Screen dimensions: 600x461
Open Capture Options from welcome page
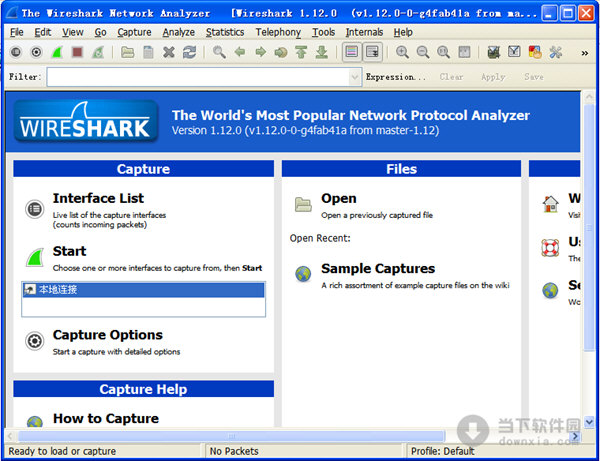[108, 335]
